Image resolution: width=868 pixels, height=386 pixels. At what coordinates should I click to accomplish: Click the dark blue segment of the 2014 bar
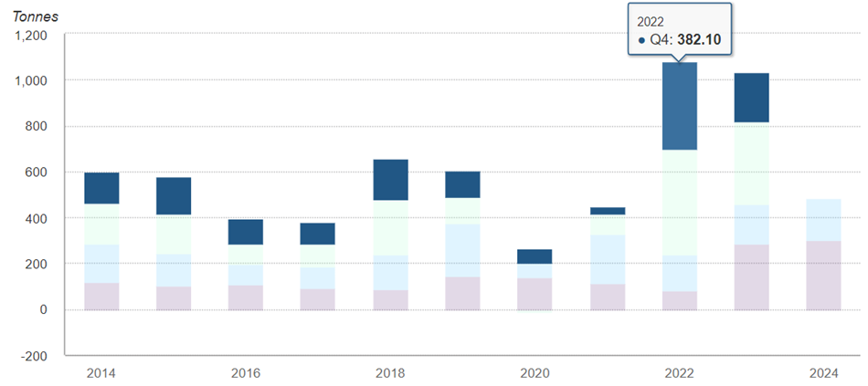[101, 188]
